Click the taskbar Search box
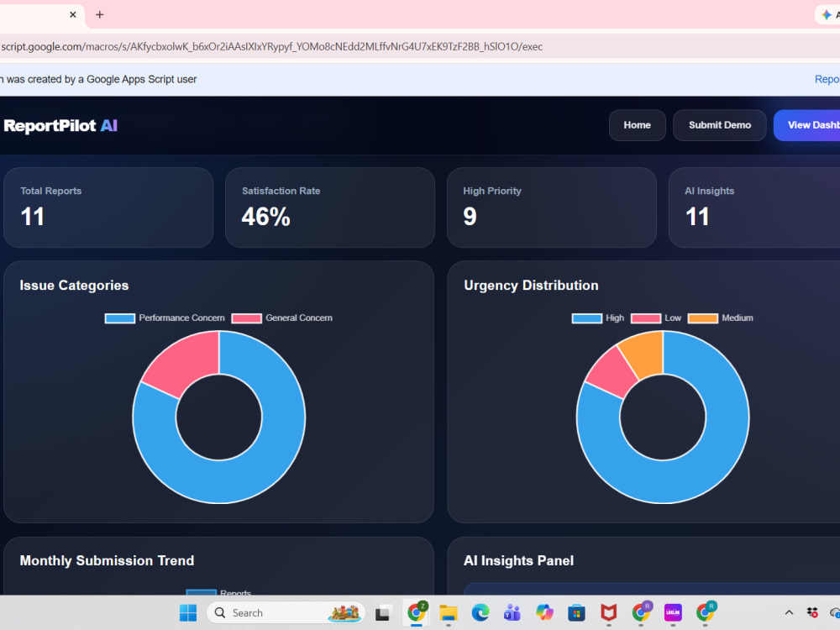840x630 pixels. point(286,612)
